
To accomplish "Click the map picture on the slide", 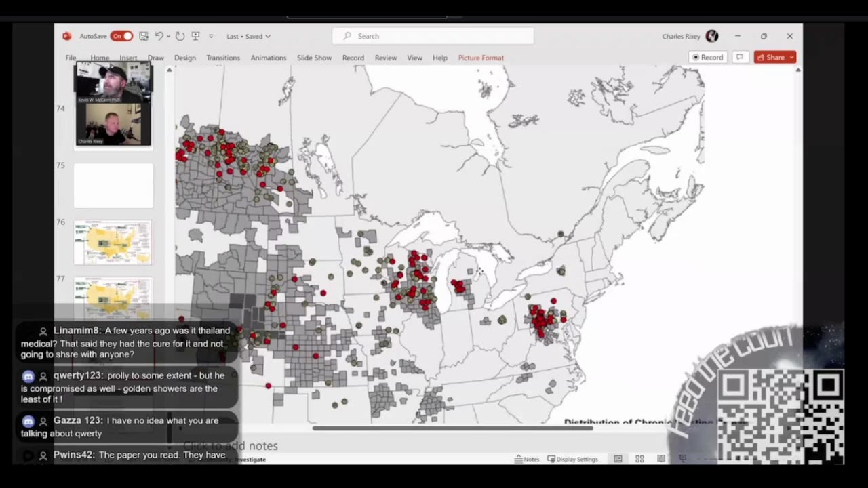I will point(439,245).
